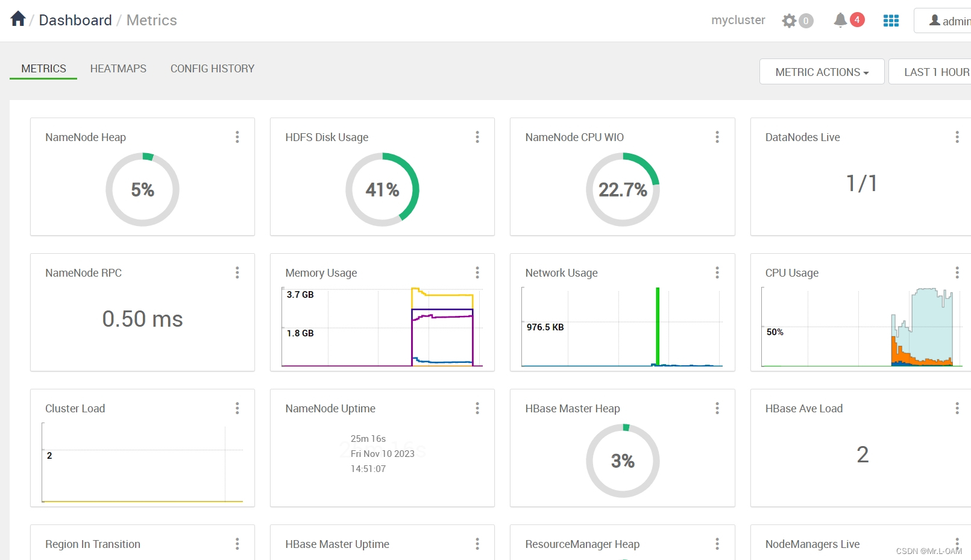Click the 976.5 KB label in Network Usage
This screenshot has height=560, width=971.
click(x=545, y=327)
